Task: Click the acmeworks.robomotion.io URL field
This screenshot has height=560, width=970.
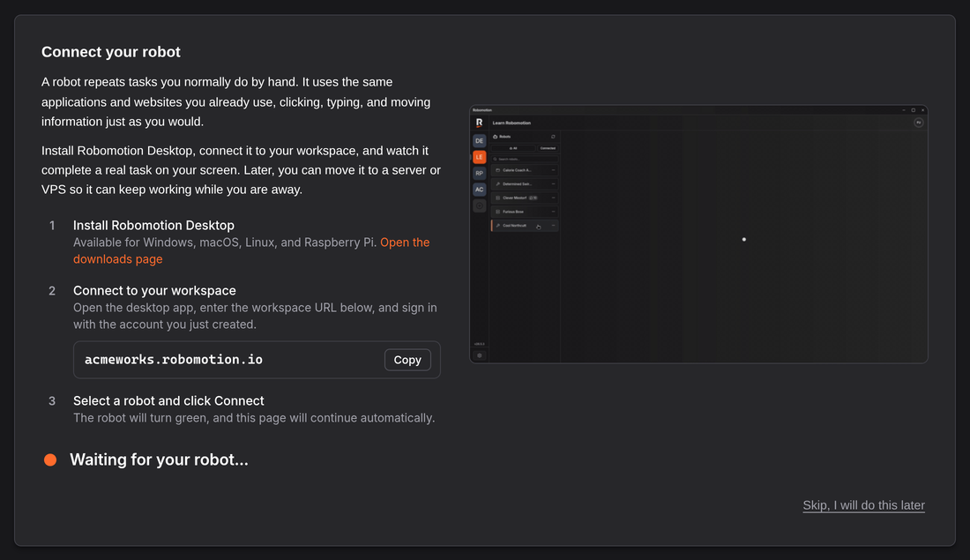Action: click(x=257, y=360)
